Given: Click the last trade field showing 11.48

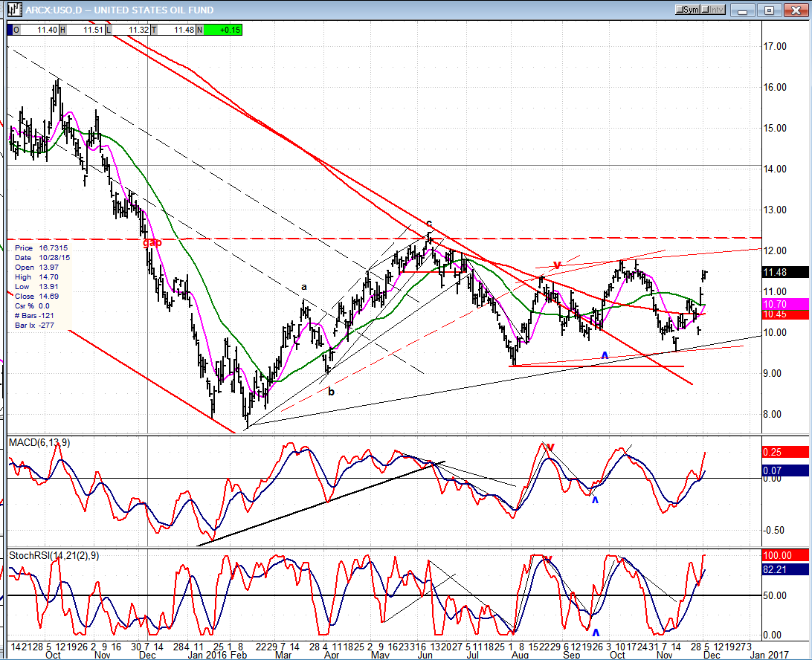Looking at the screenshot, I should coord(179,29).
